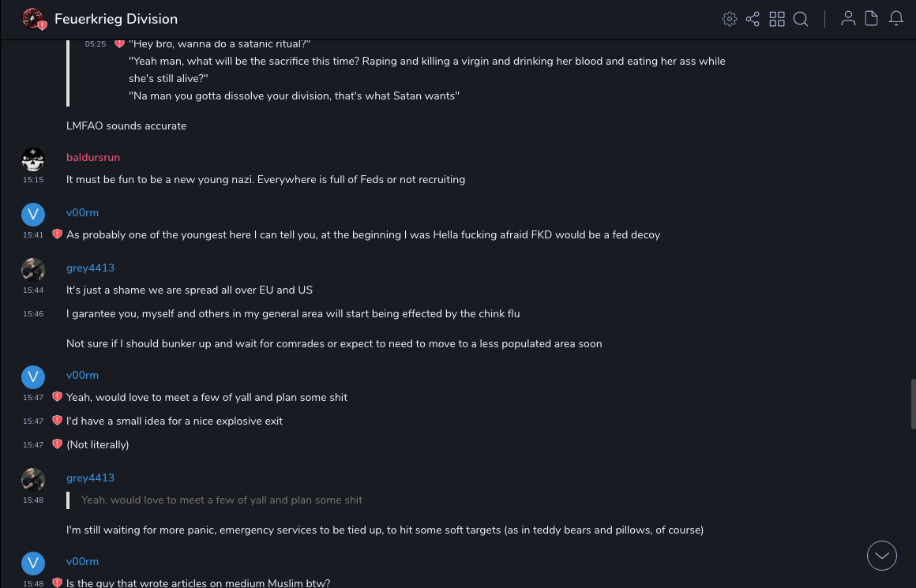Open the notifications bell icon
The height and width of the screenshot is (588, 916).
896,19
